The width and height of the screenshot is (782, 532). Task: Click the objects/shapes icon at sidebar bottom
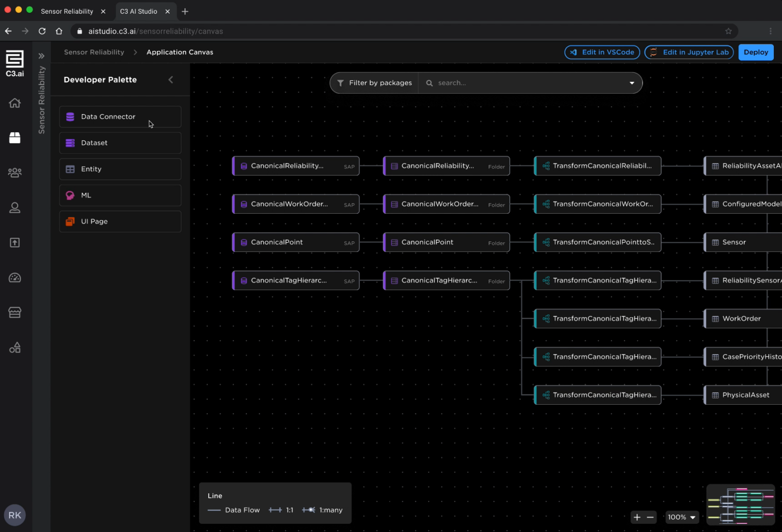pos(15,347)
